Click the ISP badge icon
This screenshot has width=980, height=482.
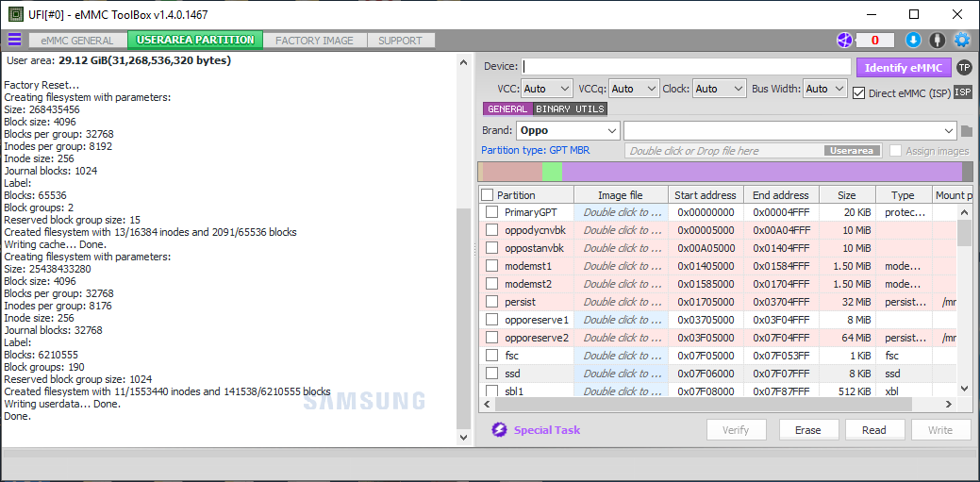963,92
